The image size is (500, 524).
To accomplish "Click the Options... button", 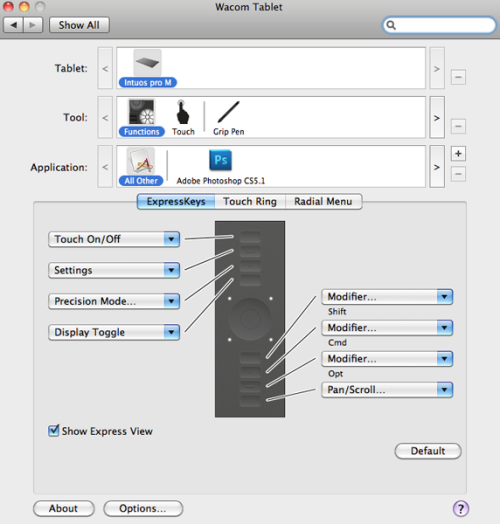I will pyautogui.click(x=143, y=509).
